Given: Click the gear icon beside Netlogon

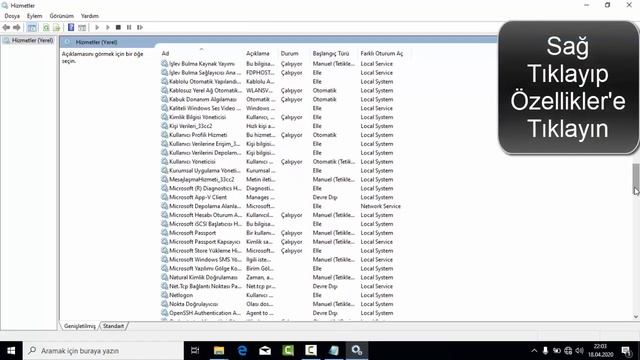Looking at the screenshot, I should [164, 295].
